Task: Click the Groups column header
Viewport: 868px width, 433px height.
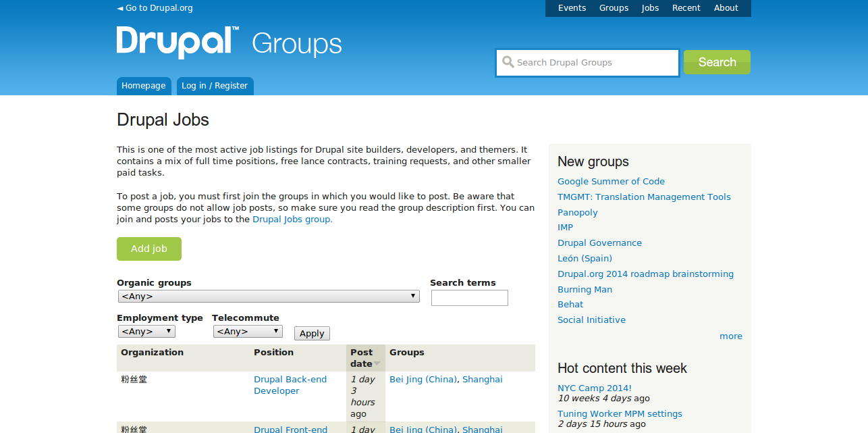Action: tap(407, 353)
